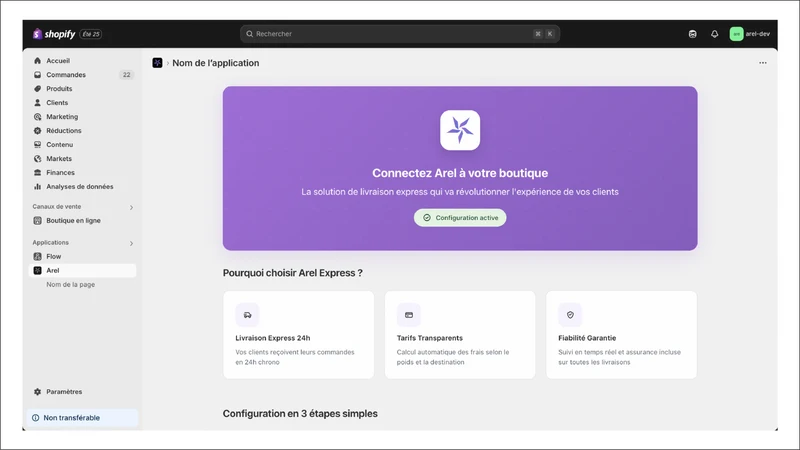Screen dimensions: 800x450
Task: Open Analyses de données in the sidebar
Action: [82, 187]
